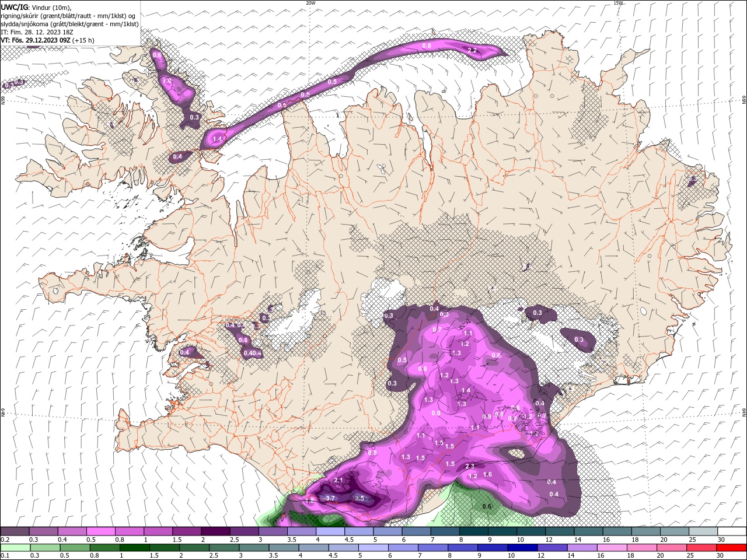Select the pale green 0.1 rain scale swatch
Screen dimensions: 747x560
16,548
